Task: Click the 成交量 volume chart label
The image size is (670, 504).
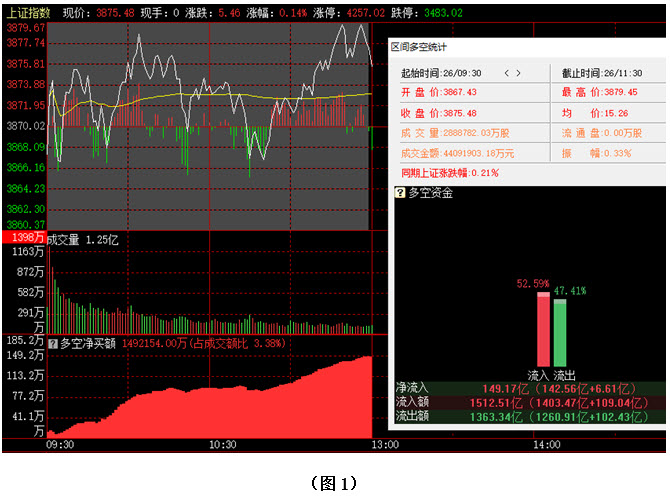Action: coord(66,240)
